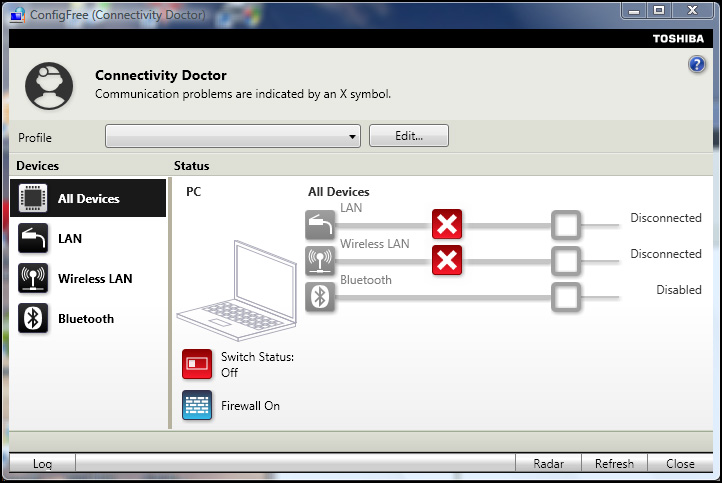Click Wireless LAN 'Disconnected' status text
Image resolution: width=722 pixels, height=483 pixels.
coord(666,254)
